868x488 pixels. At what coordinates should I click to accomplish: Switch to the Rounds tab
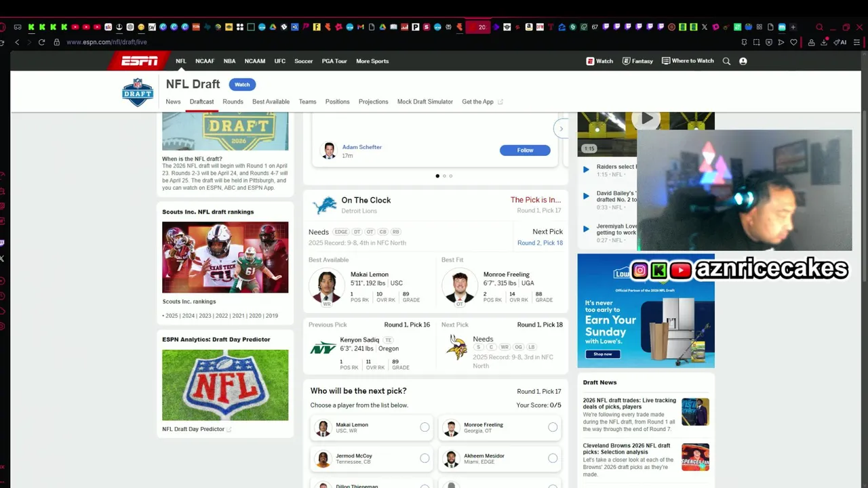tap(233, 102)
